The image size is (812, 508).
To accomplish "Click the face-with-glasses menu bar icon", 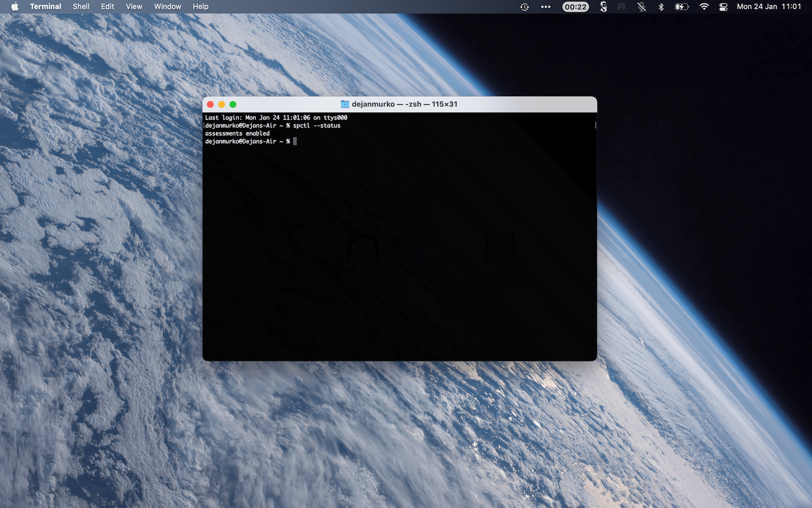I will pyautogui.click(x=603, y=7).
